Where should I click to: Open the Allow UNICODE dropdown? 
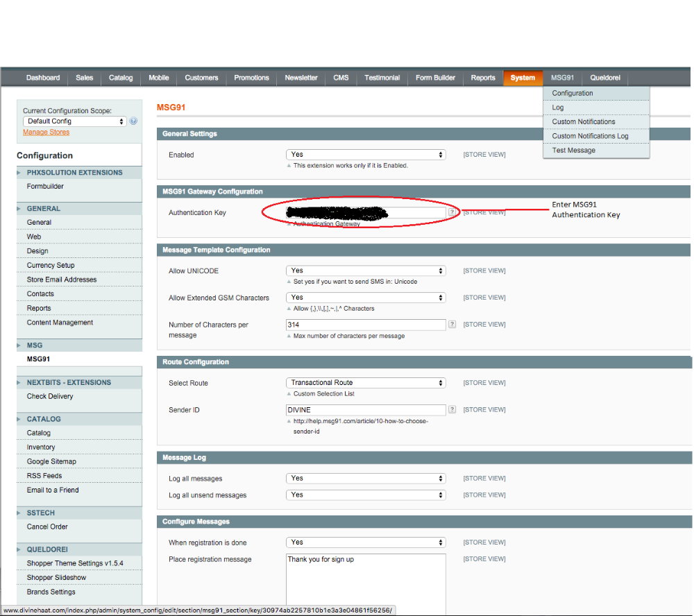coord(366,271)
